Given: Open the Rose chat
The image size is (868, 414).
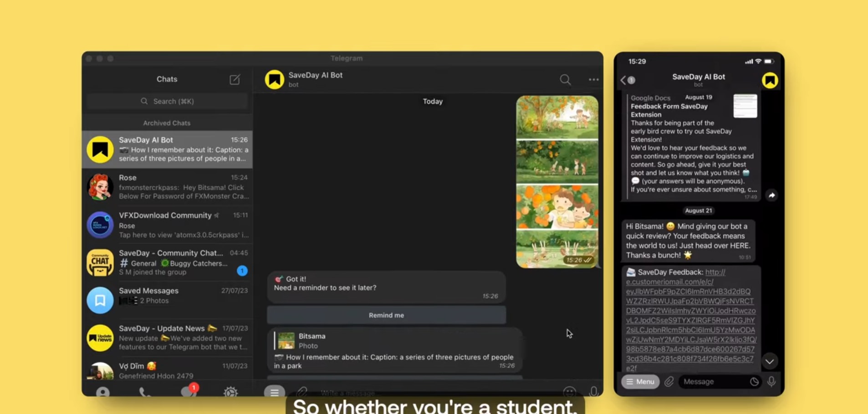Looking at the screenshot, I should pyautogui.click(x=167, y=187).
